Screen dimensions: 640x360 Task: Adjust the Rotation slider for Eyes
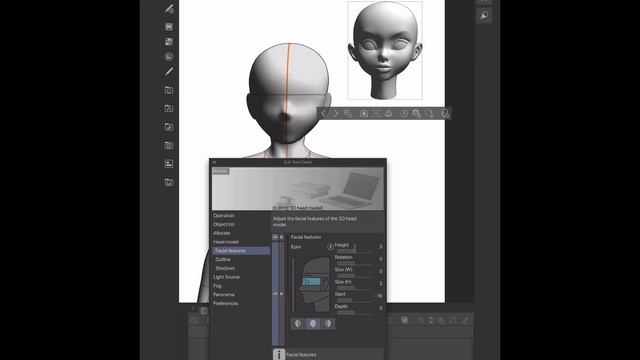(354, 264)
